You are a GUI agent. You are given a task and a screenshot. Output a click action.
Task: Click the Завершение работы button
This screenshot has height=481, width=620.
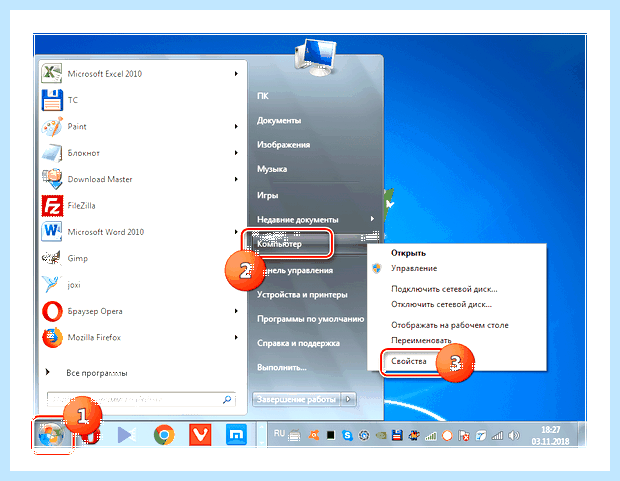[x=297, y=400]
